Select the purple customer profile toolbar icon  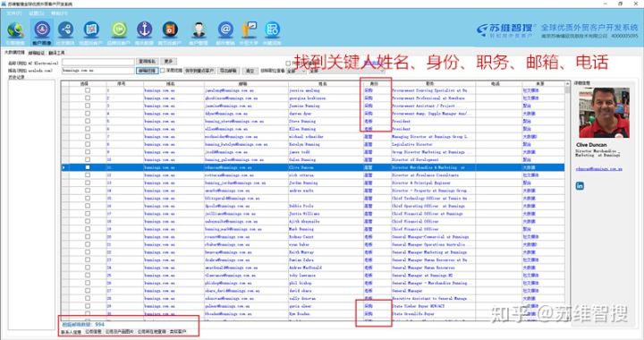click(x=41, y=30)
